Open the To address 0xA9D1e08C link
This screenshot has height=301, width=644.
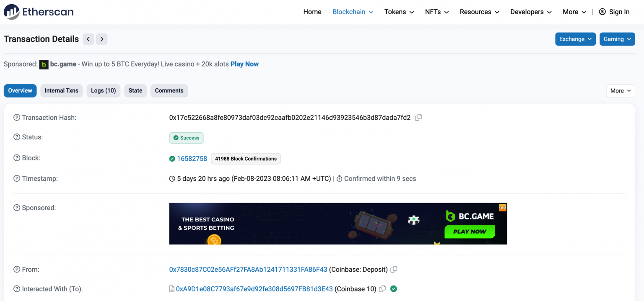(254, 289)
